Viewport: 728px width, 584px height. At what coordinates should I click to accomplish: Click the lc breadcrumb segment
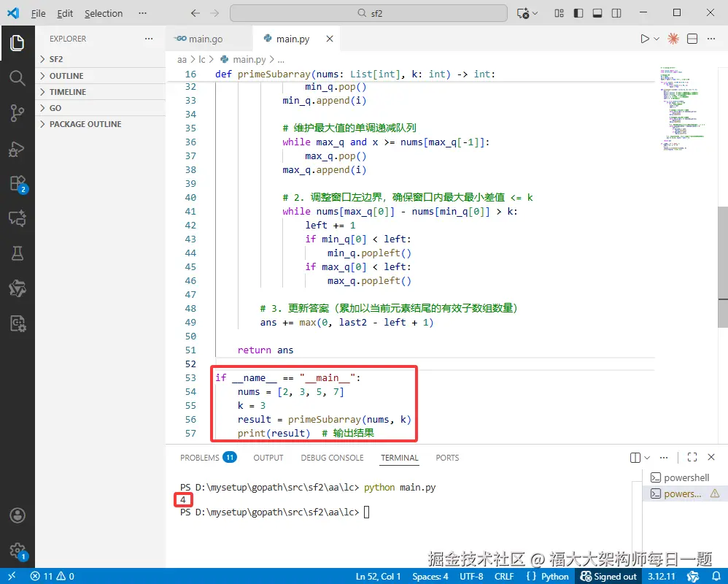202,59
